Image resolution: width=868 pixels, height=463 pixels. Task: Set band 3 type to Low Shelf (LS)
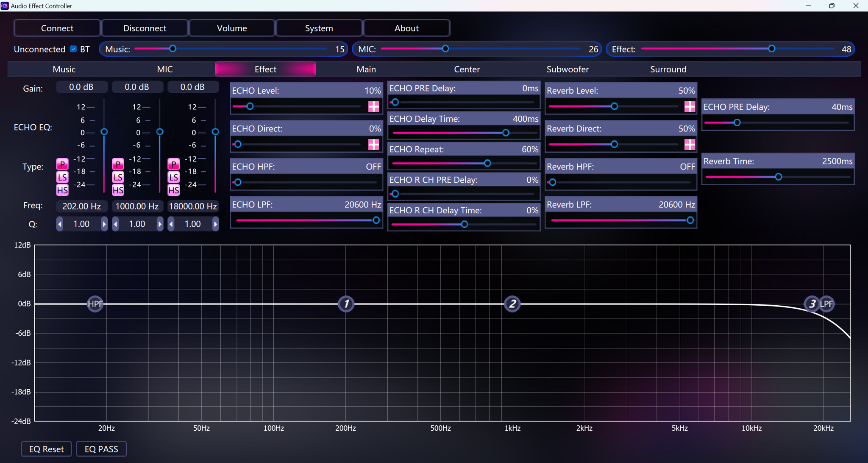[173, 177]
